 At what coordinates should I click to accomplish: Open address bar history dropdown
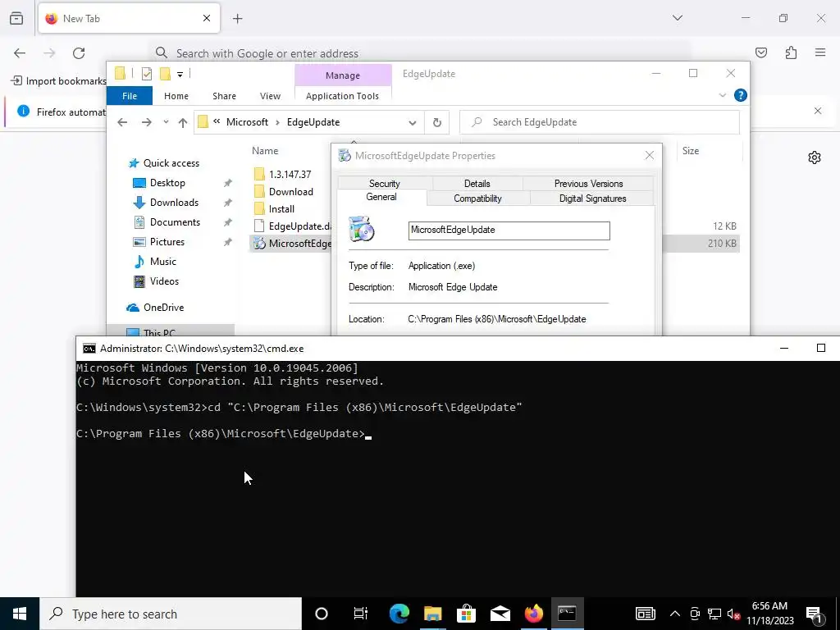click(412, 123)
